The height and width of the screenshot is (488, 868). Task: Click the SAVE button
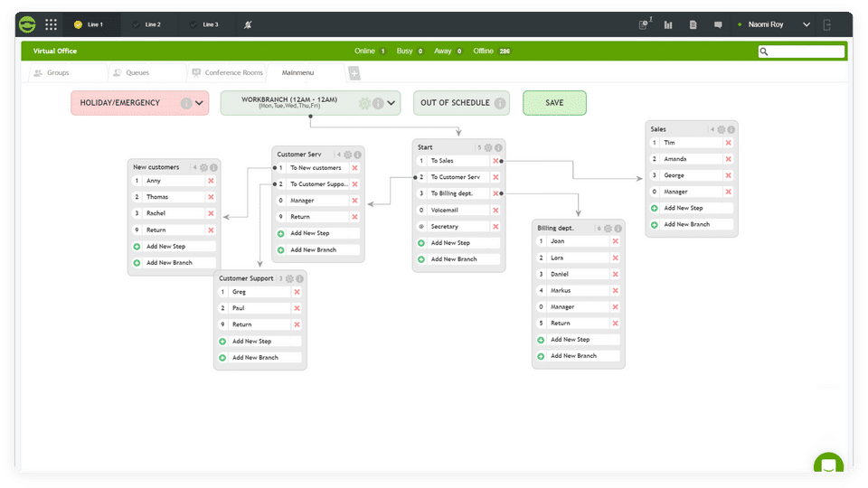(554, 103)
